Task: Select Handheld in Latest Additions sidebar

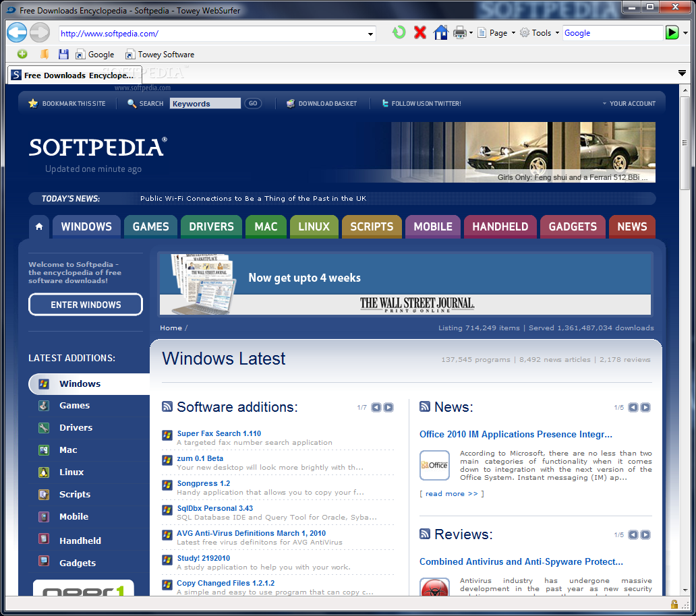Action: (80, 541)
